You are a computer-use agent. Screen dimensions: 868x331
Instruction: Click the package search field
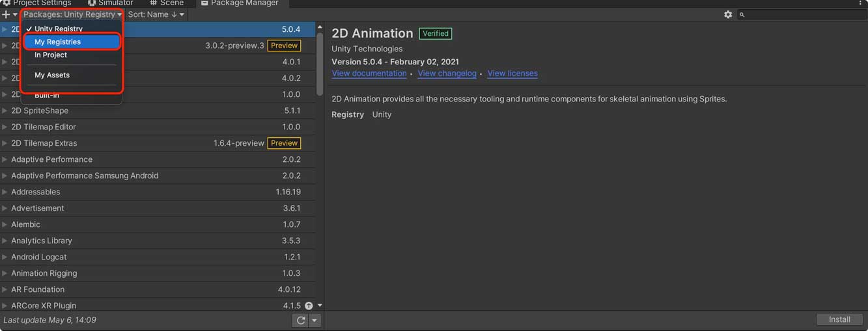801,14
